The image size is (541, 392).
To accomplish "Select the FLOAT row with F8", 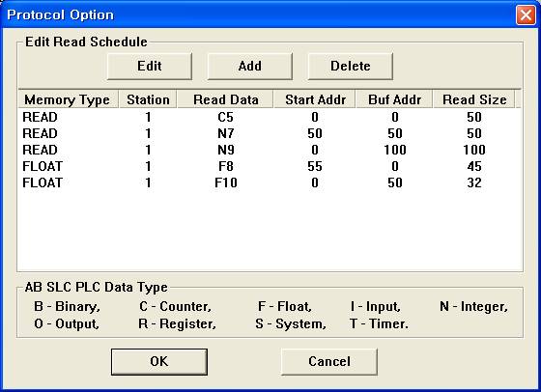I will 270,166.
